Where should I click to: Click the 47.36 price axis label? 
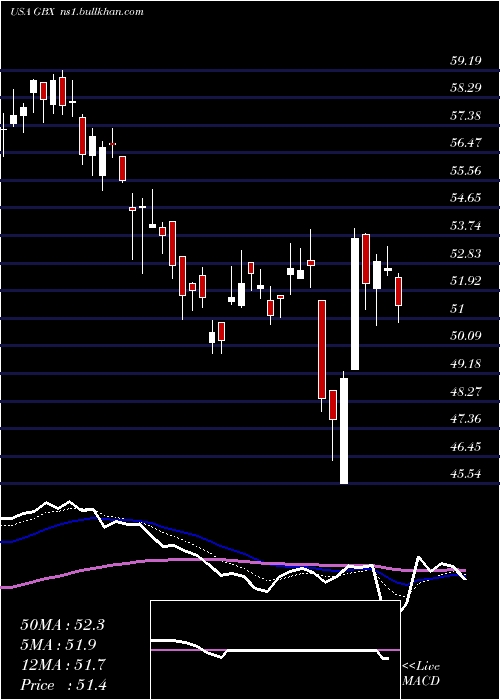tap(465, 419)
